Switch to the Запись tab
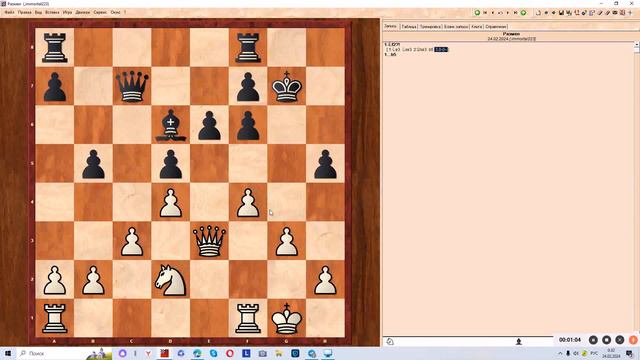 (x=391, y=26)
